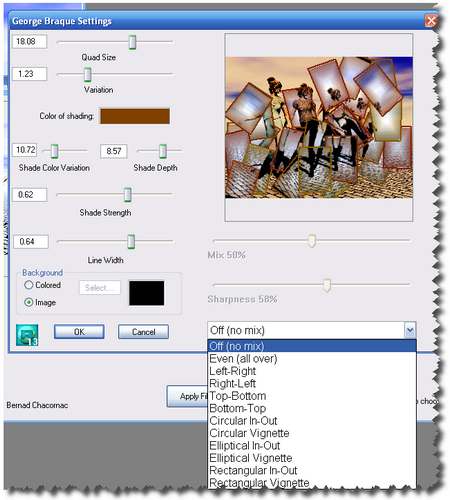Choose Left-Right mix option
The image size is (450, 500).
(232, 371)
